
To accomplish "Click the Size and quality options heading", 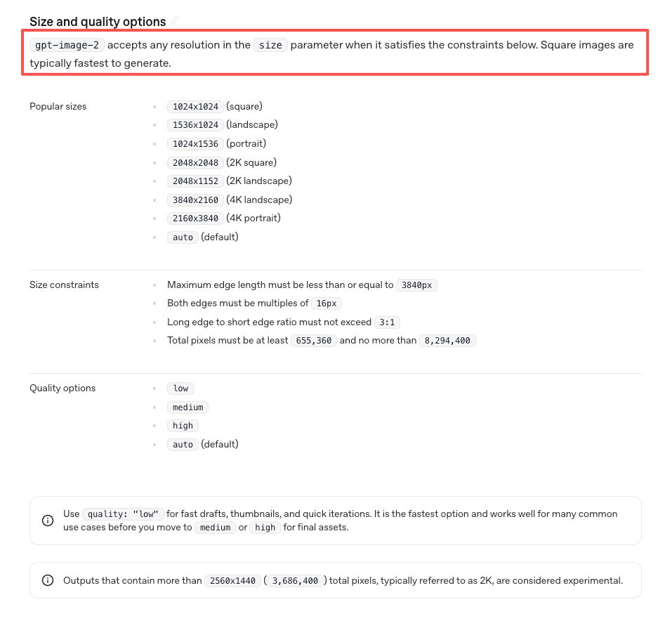I will pyautogui.click(x=98, y=22).
